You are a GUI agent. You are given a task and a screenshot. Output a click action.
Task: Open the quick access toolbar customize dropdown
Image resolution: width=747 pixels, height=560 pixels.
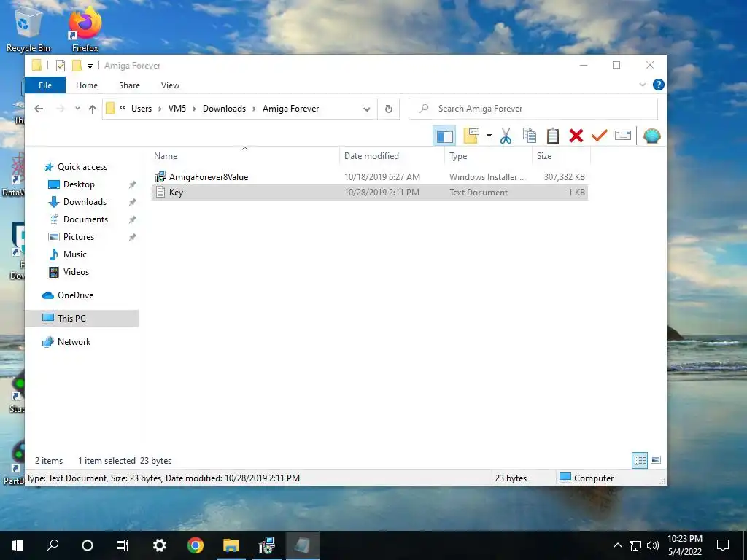click(x=90, y=66)
